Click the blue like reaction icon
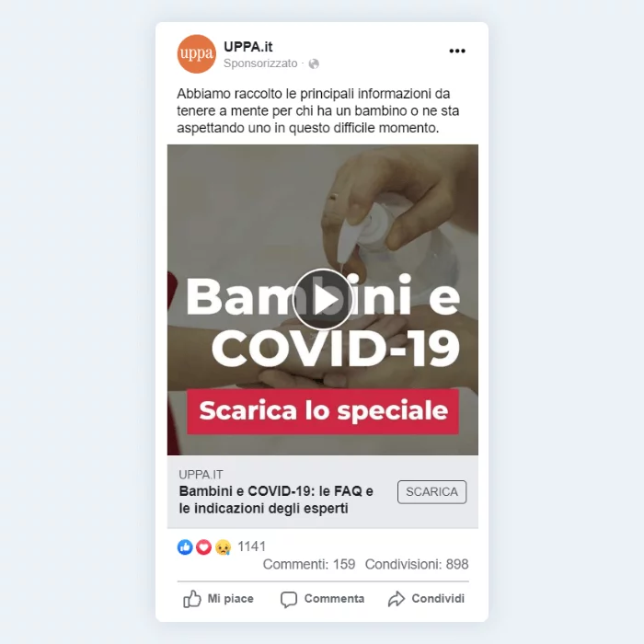 (x=185, y=546)
